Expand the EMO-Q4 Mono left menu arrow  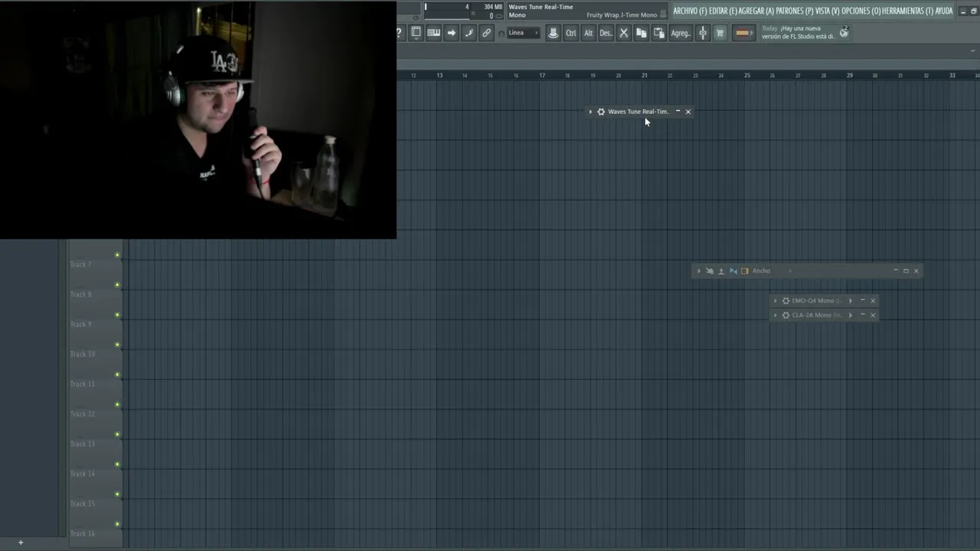point(775,301)
